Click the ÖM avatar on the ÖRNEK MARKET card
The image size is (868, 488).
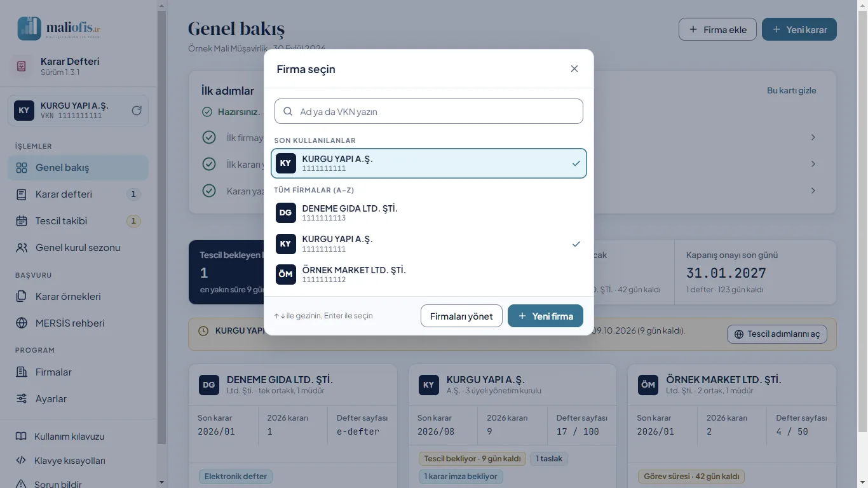pyautogui.click(x=648, y=384)
